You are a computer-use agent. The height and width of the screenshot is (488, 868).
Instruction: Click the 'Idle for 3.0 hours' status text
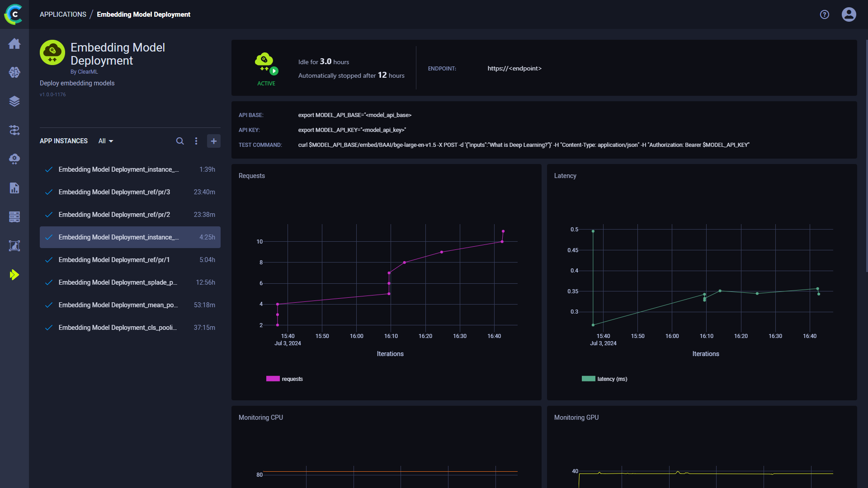324,61
